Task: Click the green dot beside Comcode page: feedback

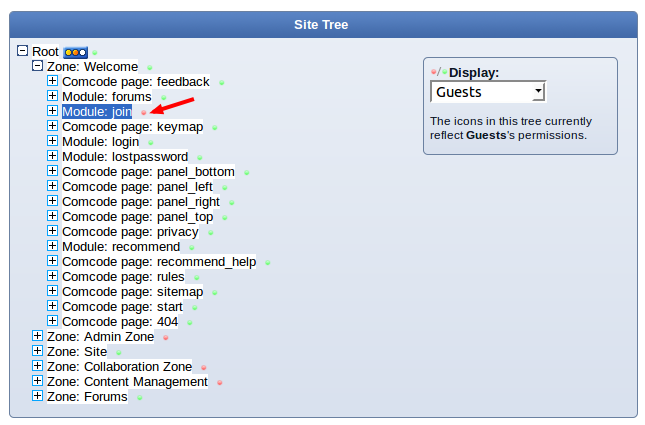Action: (221, 83)
